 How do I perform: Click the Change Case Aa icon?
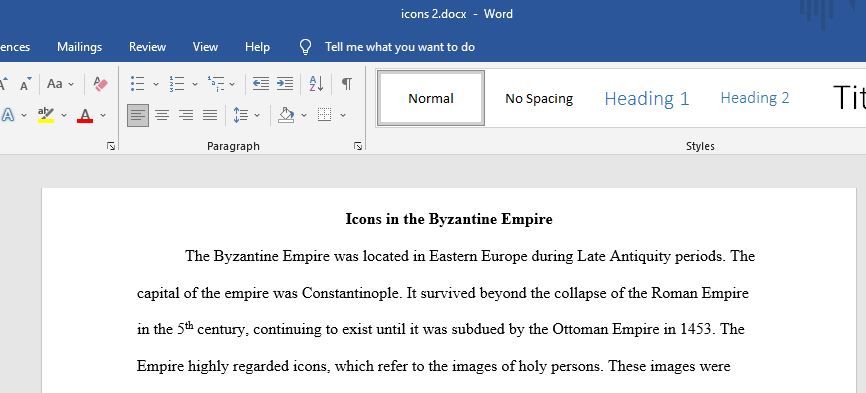pyautogui.click(x=55, y=84)
